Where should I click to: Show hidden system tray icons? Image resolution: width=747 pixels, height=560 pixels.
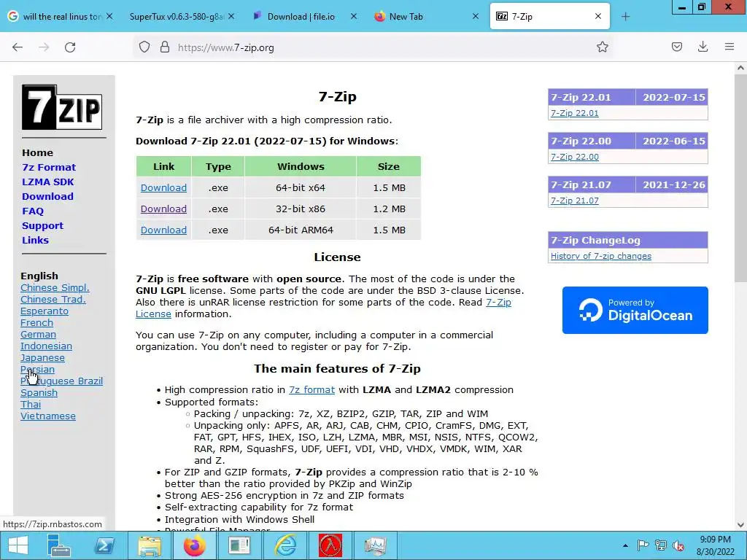coord(625,545)
